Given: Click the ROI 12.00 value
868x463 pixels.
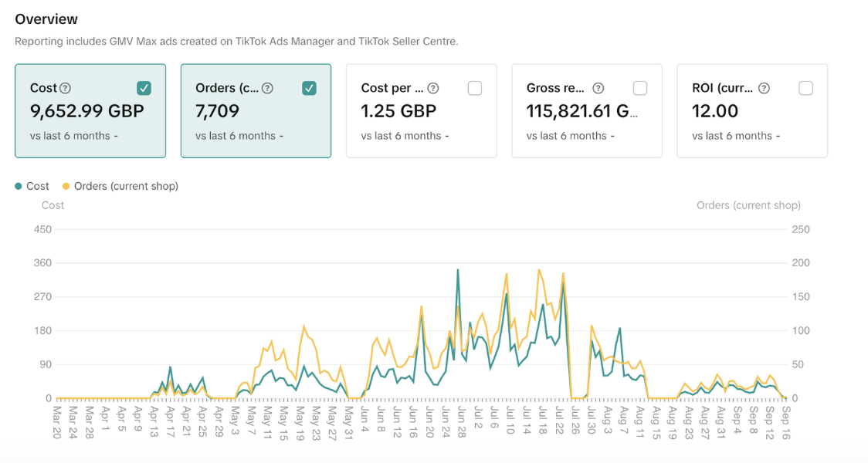Looking at the screenshot, I should [x=715, y=111].
